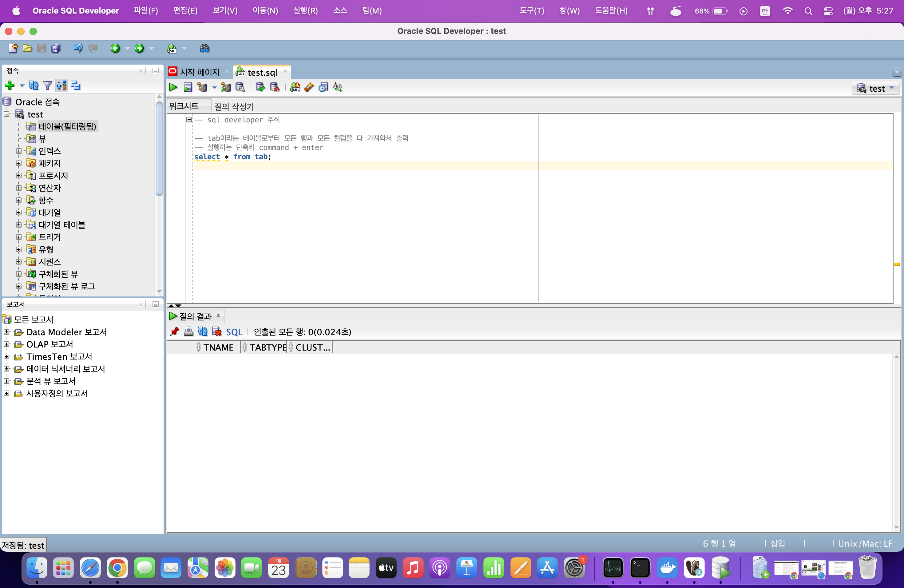Image resolution: width=904 pixels, height=588 pixels.
Task: Open the 도구(T) menu
Action: point(531,11)
